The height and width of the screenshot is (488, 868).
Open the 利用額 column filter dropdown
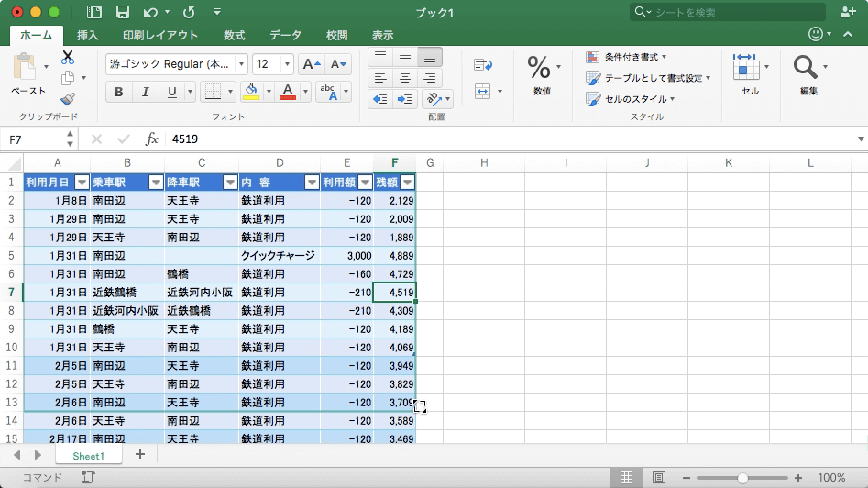point(366,183)
